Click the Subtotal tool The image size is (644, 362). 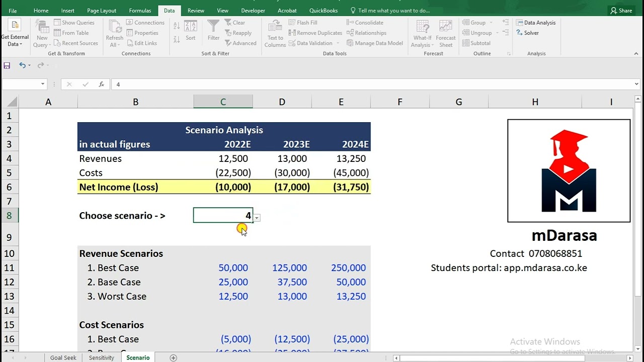(x=476, y=43)
